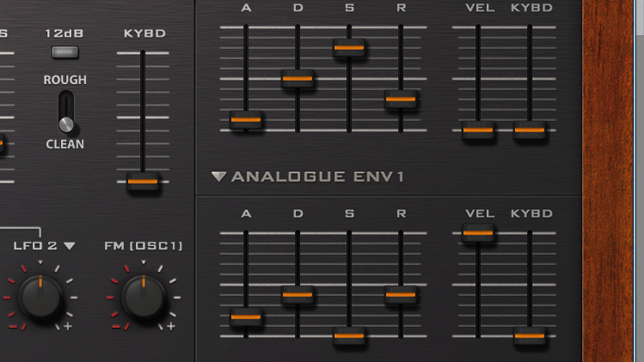
Task: Click Analogue Env 1 Sustain slider handle
Action: (349, 336)
